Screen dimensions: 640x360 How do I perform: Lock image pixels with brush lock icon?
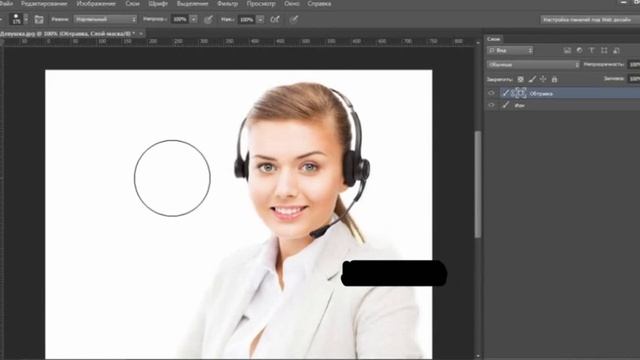(x=532, y=79)
